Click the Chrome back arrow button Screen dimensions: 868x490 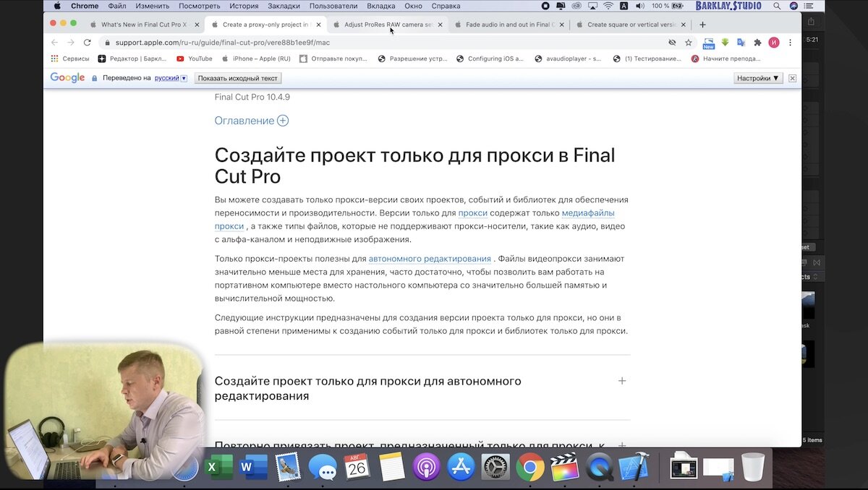54,43
